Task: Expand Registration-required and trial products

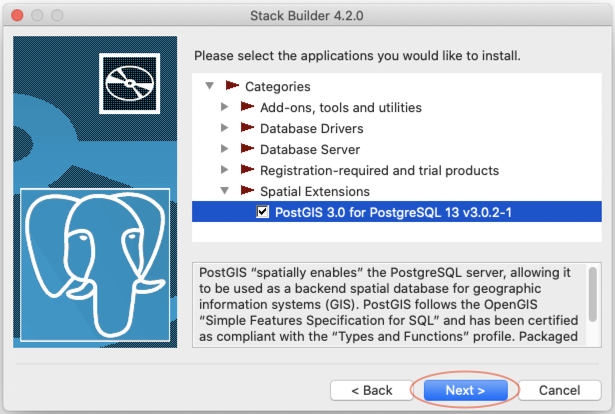Action: point(224,170)
